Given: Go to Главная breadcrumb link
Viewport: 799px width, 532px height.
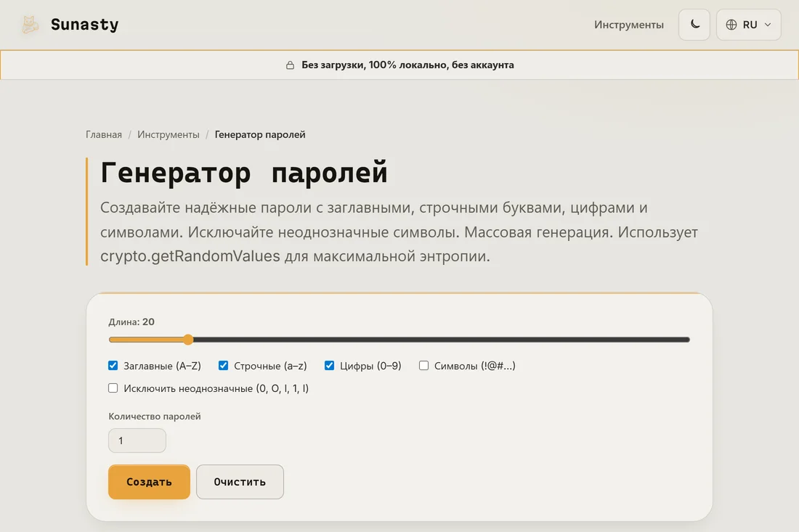Looking at the screenshot, I should click(x=103, y=134).
